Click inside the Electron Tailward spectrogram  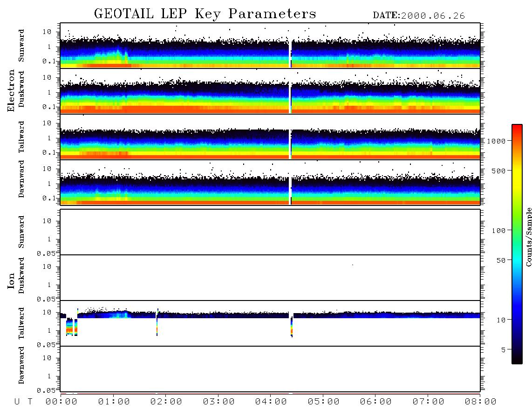pos(270,137)
